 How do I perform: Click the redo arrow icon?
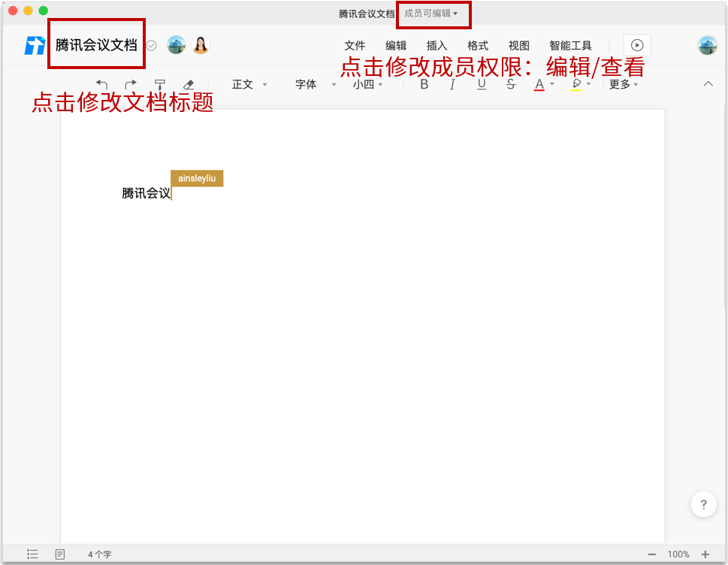[x=131, y=84]
